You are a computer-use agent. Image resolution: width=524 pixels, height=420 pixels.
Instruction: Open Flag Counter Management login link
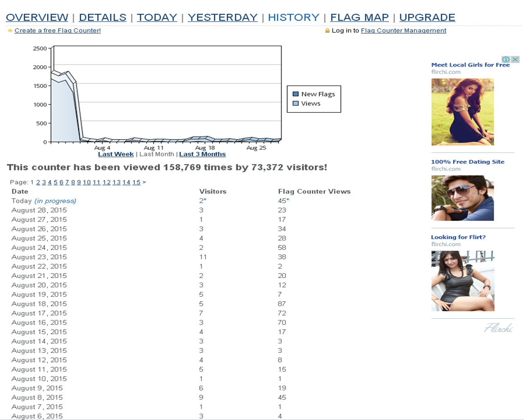[403, 31]
